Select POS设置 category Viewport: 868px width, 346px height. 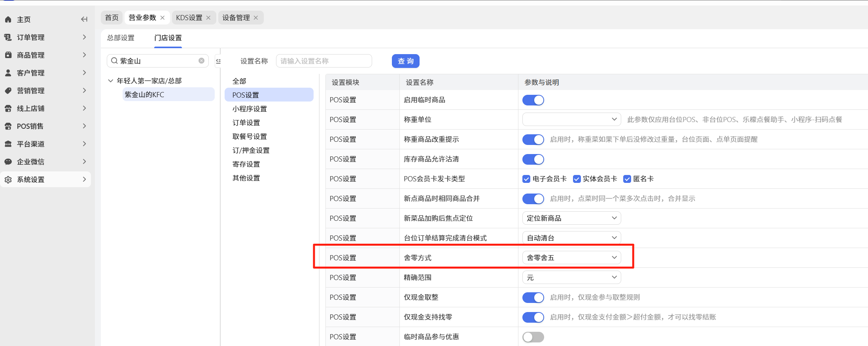click(269, 95)
